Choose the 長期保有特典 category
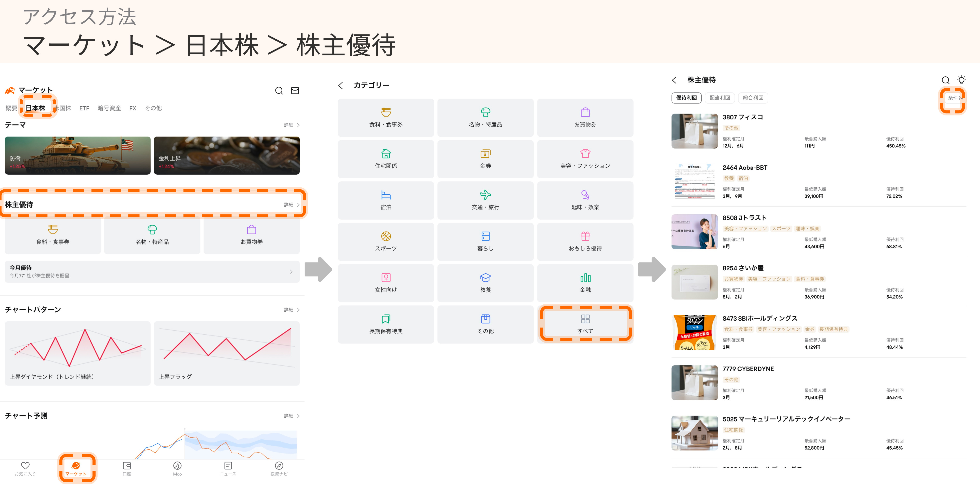Viewport: 980px width, 486px height. point(386,324)
